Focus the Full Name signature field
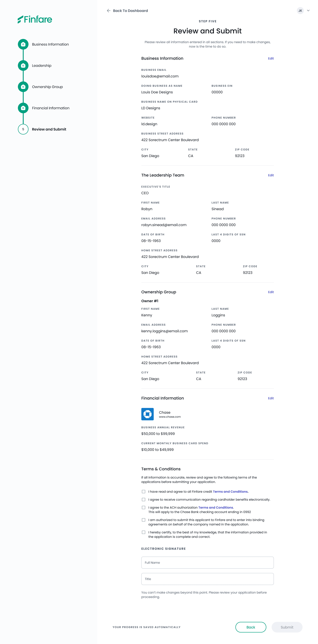Image resolution: width=318 pixels, height=644 pixels. click(207, 562)
